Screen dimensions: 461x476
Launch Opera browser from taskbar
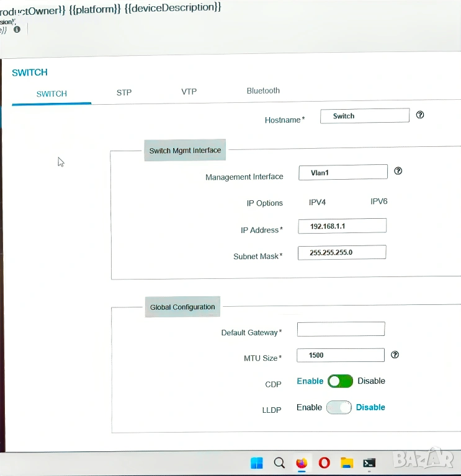(x=324, y=463)
